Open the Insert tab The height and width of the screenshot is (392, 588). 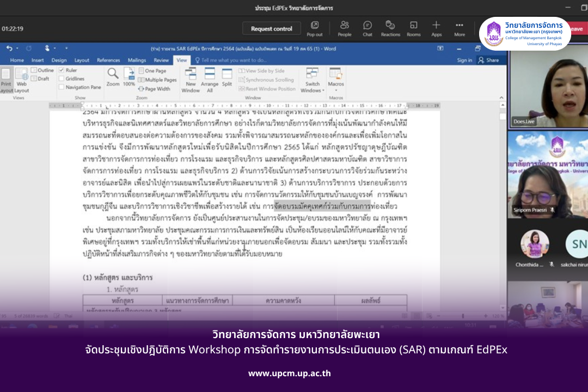click(x=38, y=60)
